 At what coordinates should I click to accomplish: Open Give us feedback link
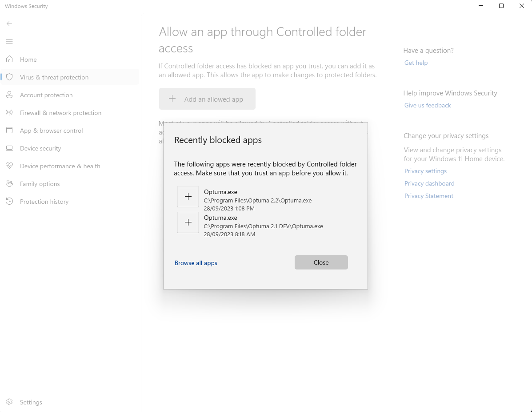point(428,105)
